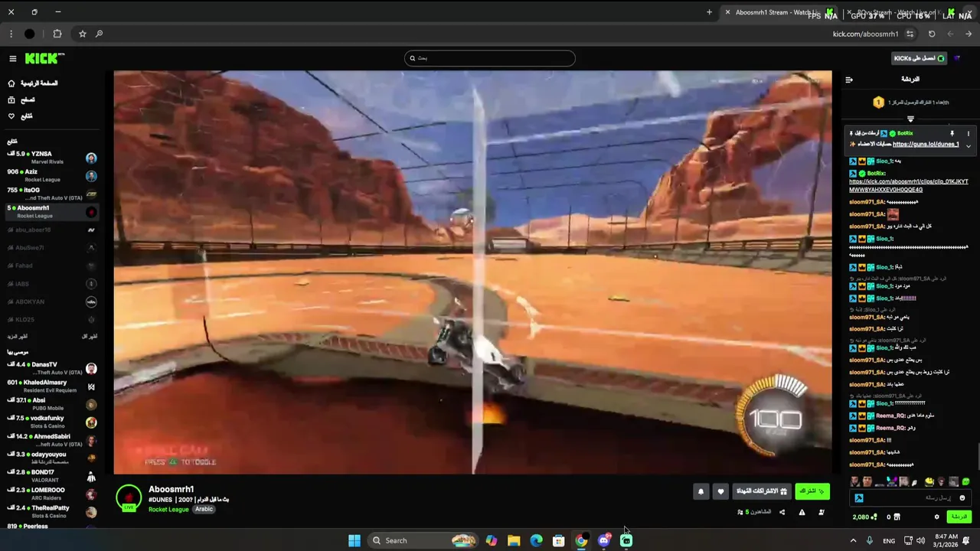Click the Arabic language tag

tap(204, 509)
